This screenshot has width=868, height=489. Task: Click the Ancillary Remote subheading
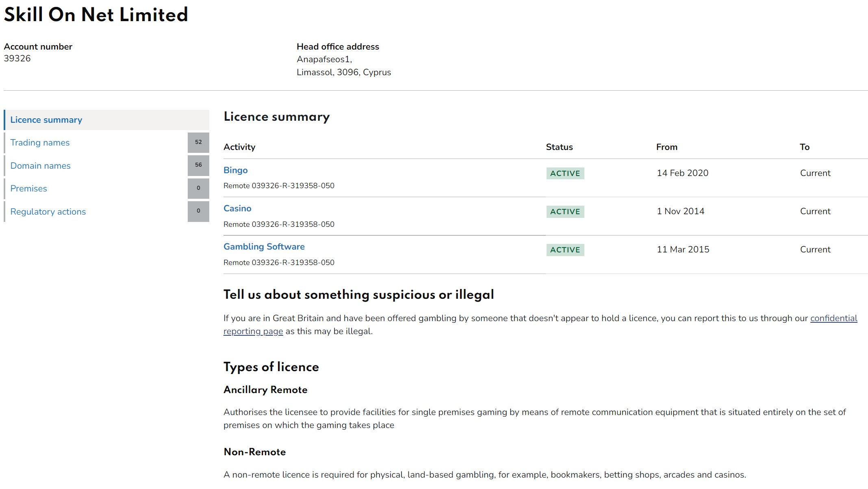point(265,390)
